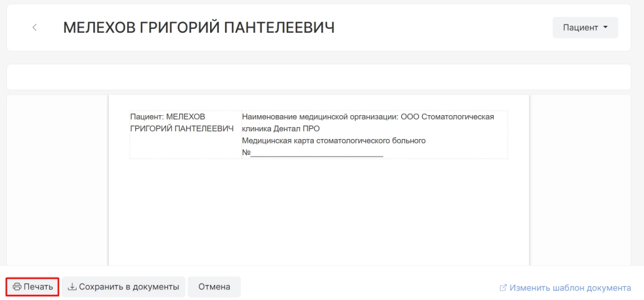Click the heading МЕЛЕХОВ ГРИГОРИЙ ПАНТЕЛЕЕВИЧ
Image resolution: width=644 pixels, height=300 pixels.
point(199,28)
